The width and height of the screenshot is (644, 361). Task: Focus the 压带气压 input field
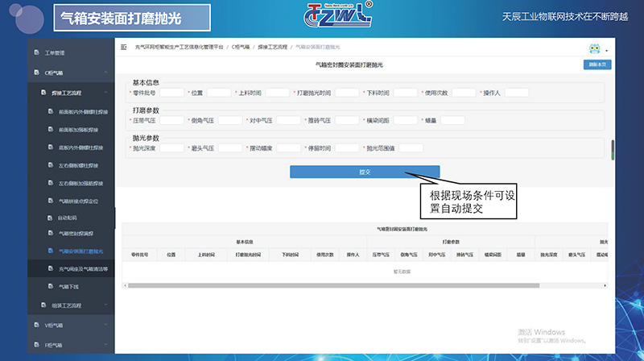pos(171,121)
